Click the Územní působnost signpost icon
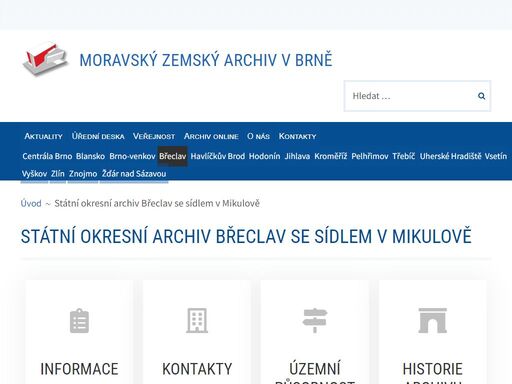The image size is (512, 384). point(315,321)
